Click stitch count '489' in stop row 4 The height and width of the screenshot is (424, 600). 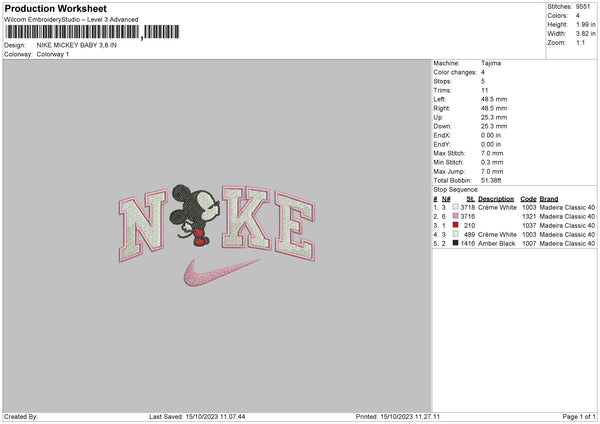(x=470, y=235)
